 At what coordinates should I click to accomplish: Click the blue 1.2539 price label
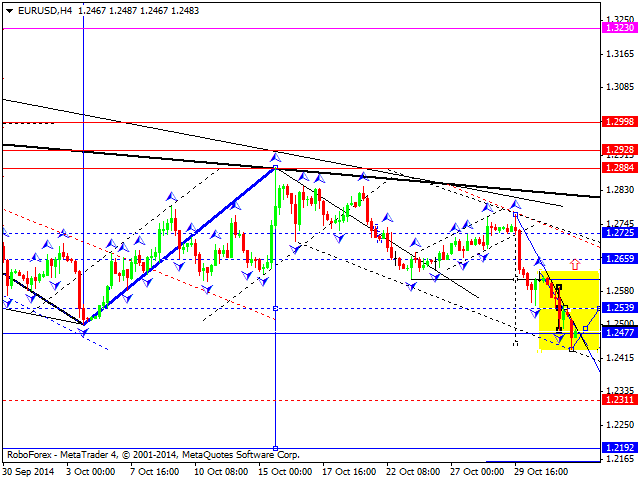[x=618, y=307]
